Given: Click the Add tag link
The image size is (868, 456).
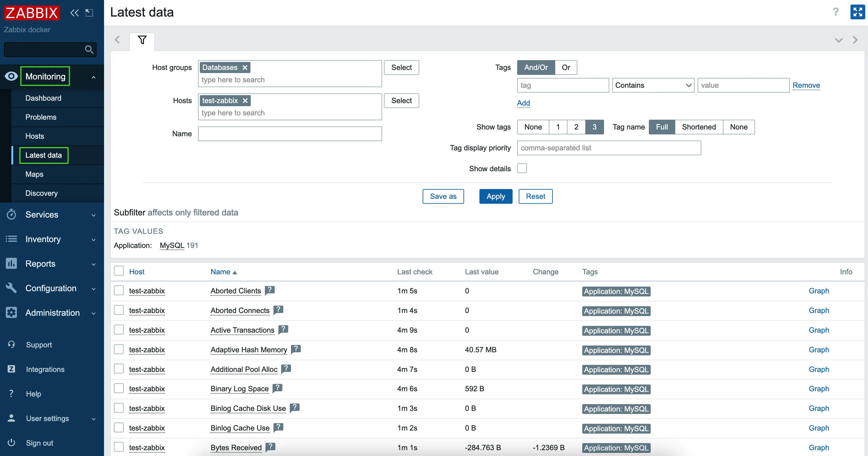Looking at the screenshot, I should pos(523,103).
